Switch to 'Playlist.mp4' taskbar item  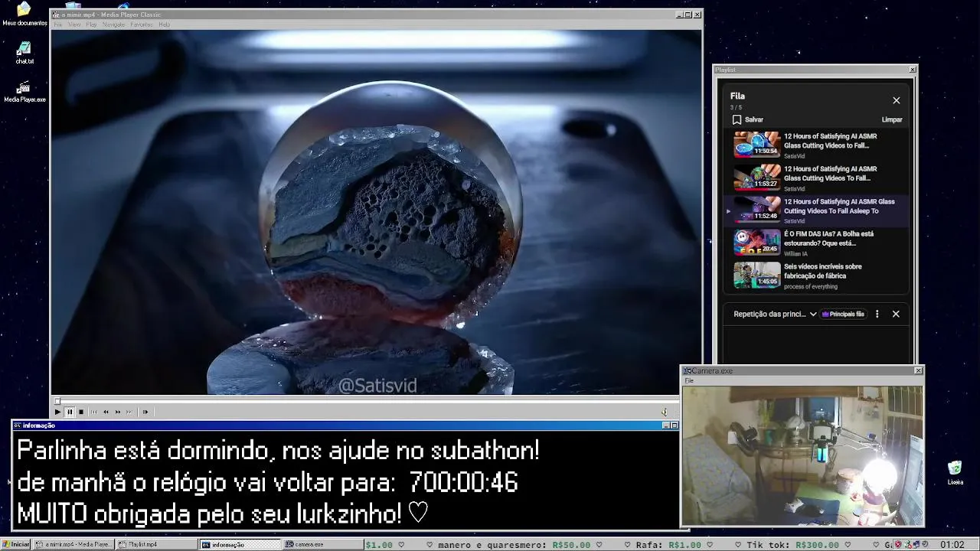coord(157,544)
